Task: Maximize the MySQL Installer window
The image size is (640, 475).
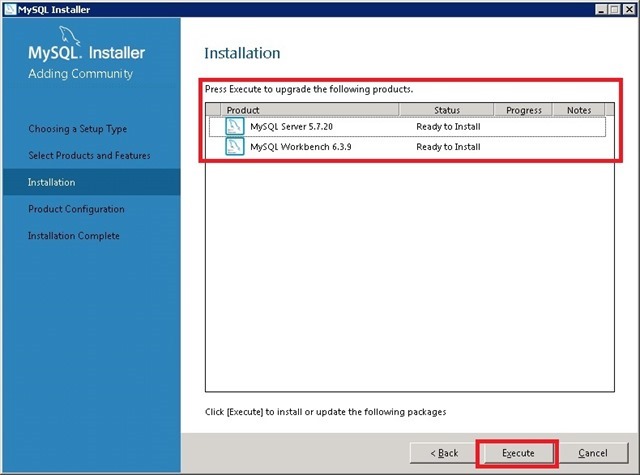Action: click(614, 9)
